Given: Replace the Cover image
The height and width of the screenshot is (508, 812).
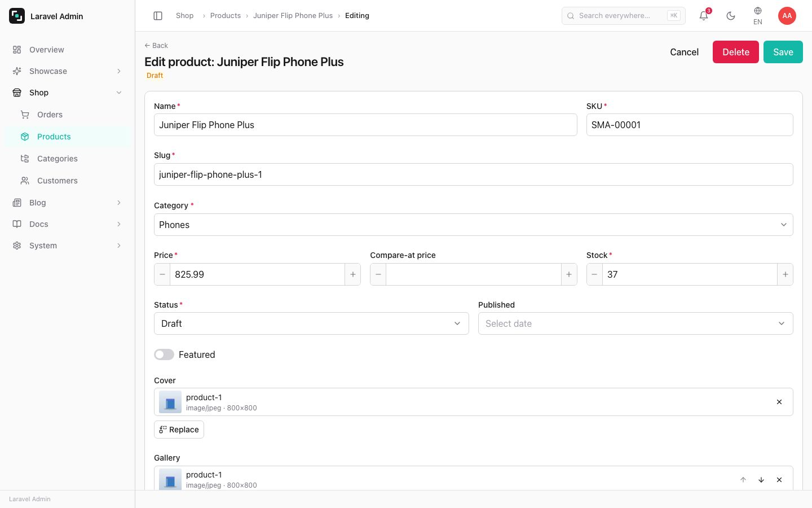Looking at the screenshot, I should (179, 430).
